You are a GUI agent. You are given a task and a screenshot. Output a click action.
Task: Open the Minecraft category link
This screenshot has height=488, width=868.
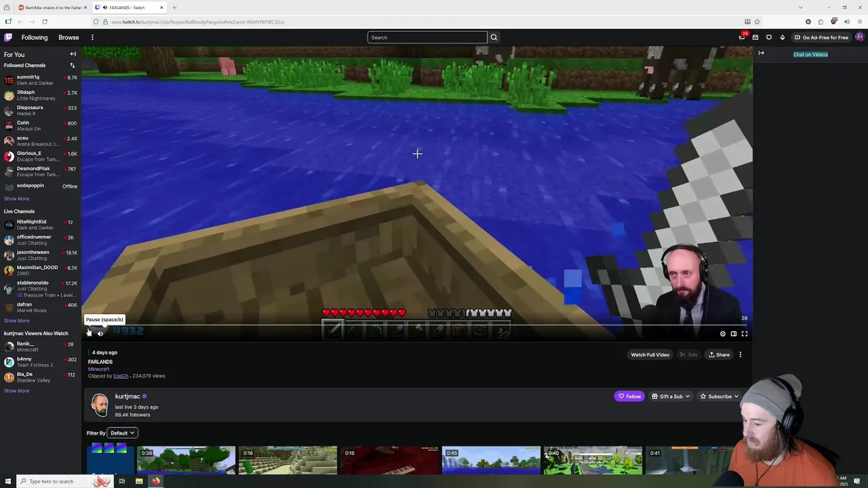click(x=98, y=369)
